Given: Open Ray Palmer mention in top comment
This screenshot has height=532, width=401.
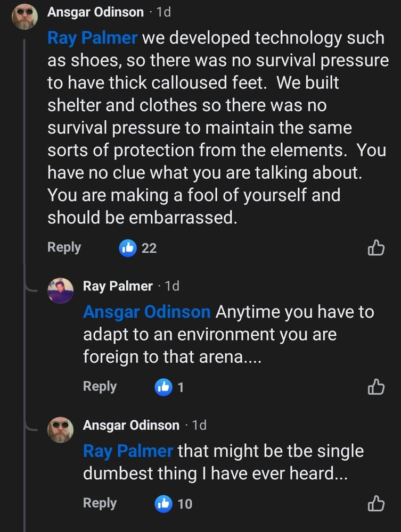Looking at the screenshot, I should (93, 38).
